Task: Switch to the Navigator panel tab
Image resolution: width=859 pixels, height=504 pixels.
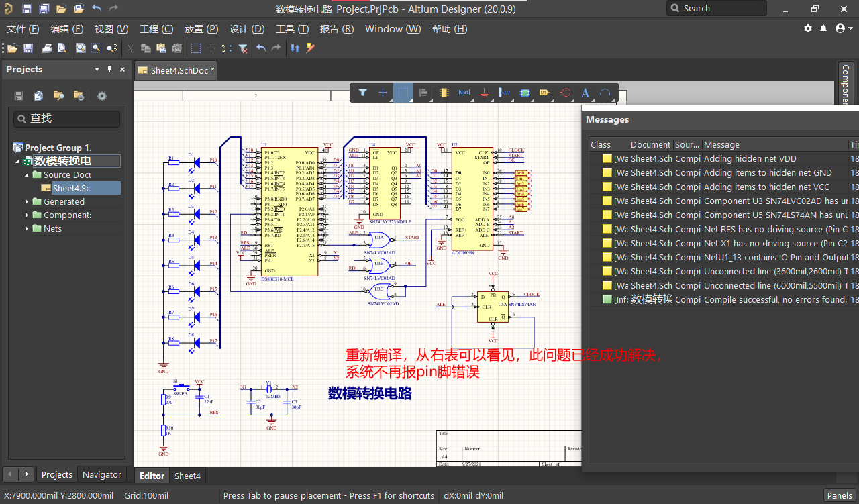Action: click(x=101, y=474)
